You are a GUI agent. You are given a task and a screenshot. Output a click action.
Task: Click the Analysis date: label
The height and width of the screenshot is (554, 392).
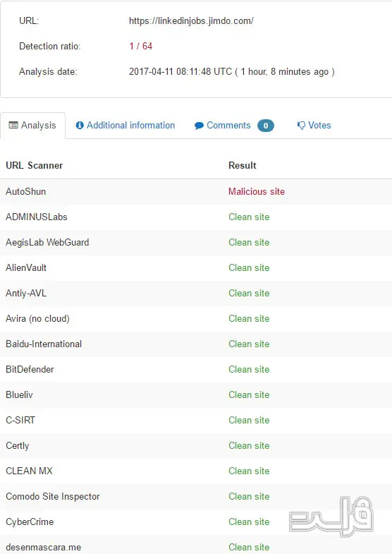(x=48, y=72)
